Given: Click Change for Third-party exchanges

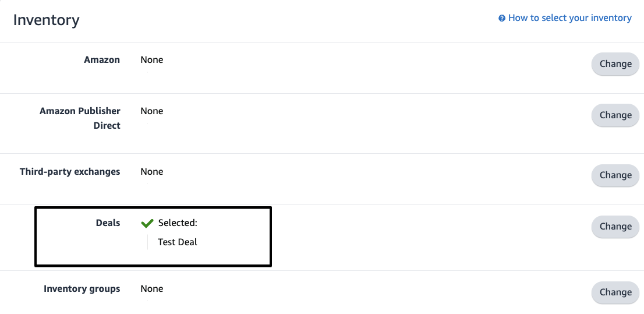Looking at the screenshot, I should (615, 175).
